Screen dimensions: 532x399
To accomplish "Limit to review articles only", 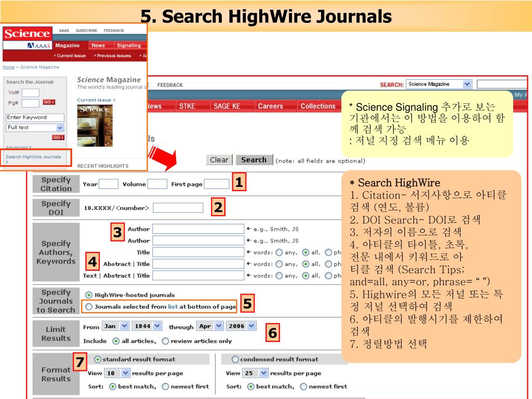I will tap(165, 341).
